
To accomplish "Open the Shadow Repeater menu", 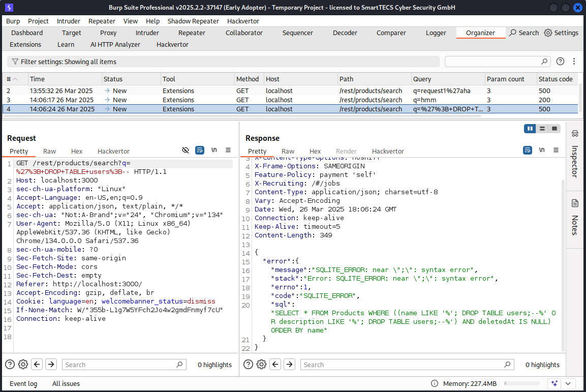I will pyautogui.click(x=193, y=21).
